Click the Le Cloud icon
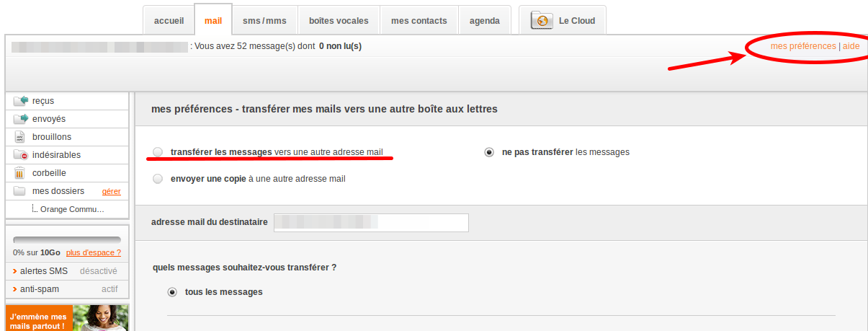Viewport: 868px width, 331px height. coord(542,21)
